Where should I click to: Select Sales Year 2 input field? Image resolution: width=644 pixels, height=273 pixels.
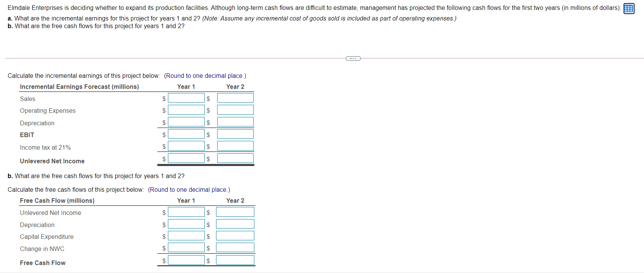tap(235, 98)
